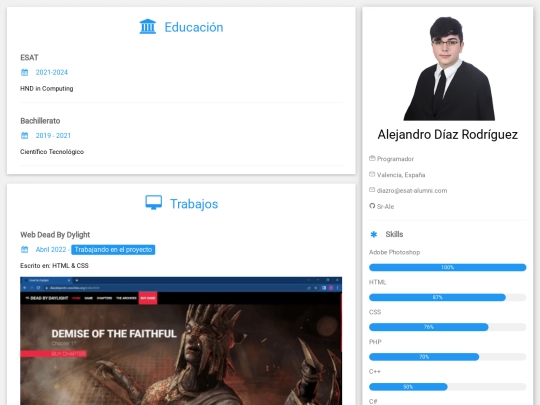Click the '2019 - 2021' date text
Image resolution: width=540 pixels, height=405 pixels.
[53, 135]
